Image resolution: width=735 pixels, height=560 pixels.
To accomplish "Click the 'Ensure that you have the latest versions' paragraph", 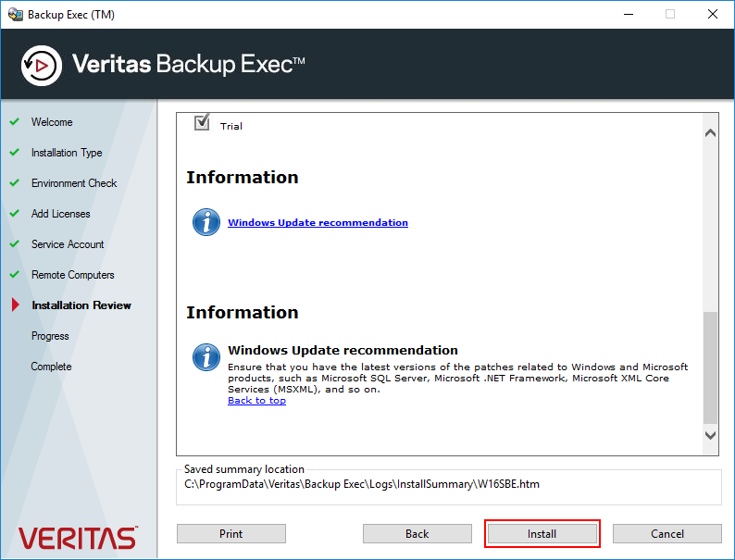I will (458, 379).
